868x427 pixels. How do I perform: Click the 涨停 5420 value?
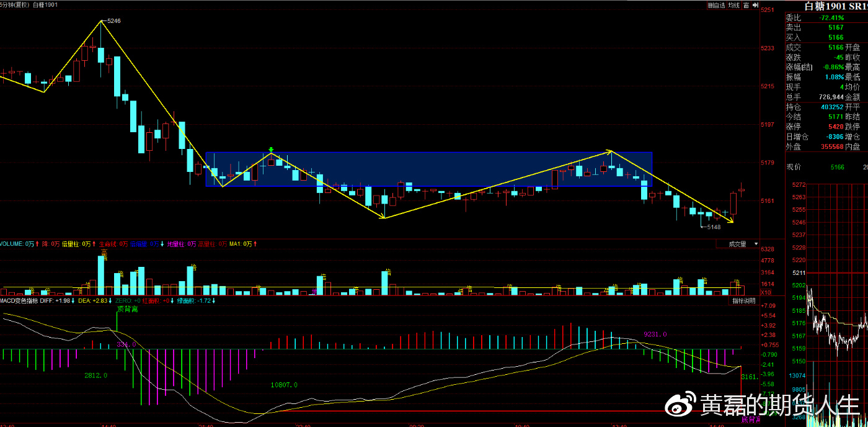pos(836,127)
